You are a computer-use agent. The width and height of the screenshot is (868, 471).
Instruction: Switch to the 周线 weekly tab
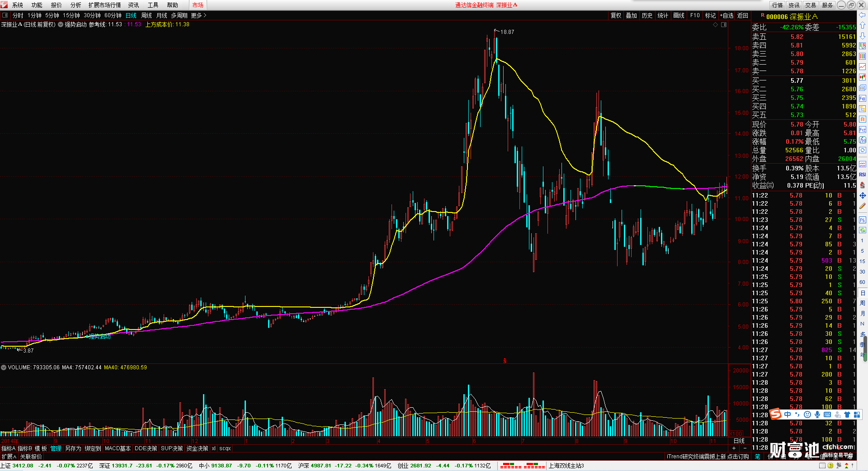(146, 15)
